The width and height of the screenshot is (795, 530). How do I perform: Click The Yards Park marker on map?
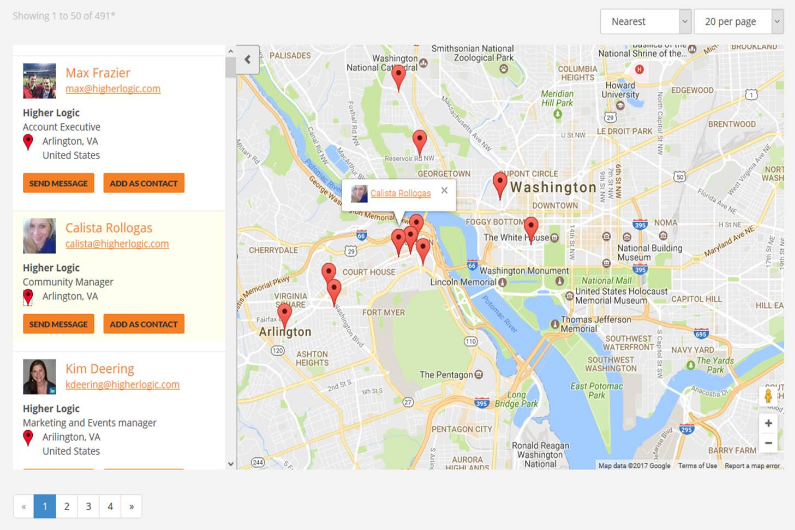(x=691, y=365)
